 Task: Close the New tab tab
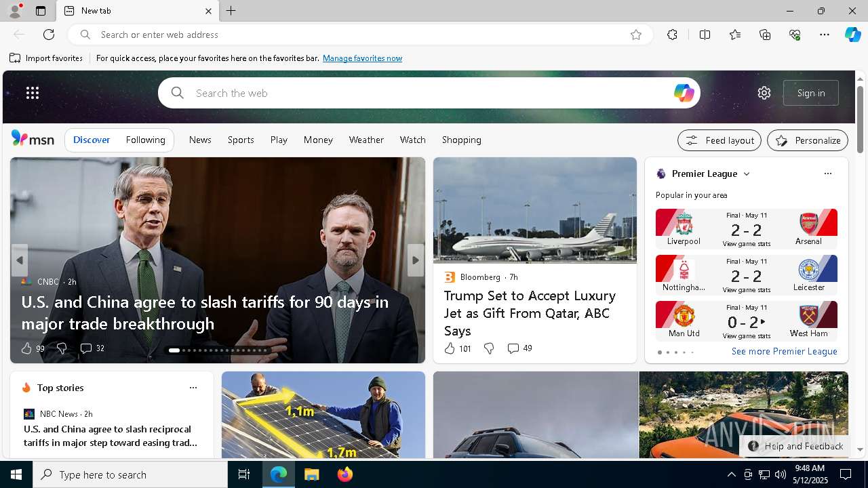pos(208,11)
